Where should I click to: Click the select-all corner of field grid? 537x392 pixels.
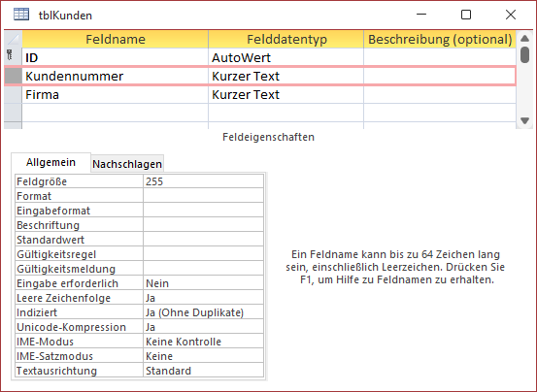pyautogui.click(x=14, y=39)
